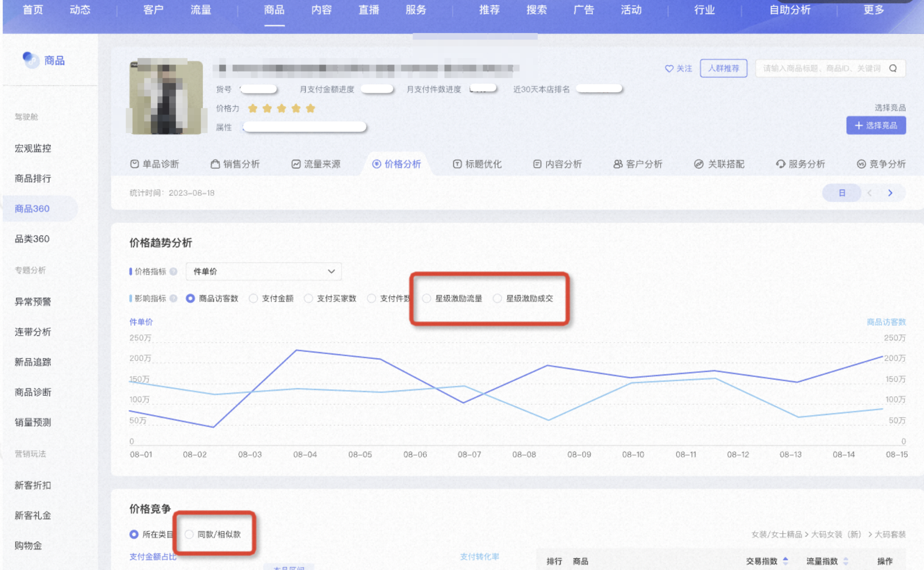
Task: Click the 单品诊断 tab icon
Action: pos(134,164)
